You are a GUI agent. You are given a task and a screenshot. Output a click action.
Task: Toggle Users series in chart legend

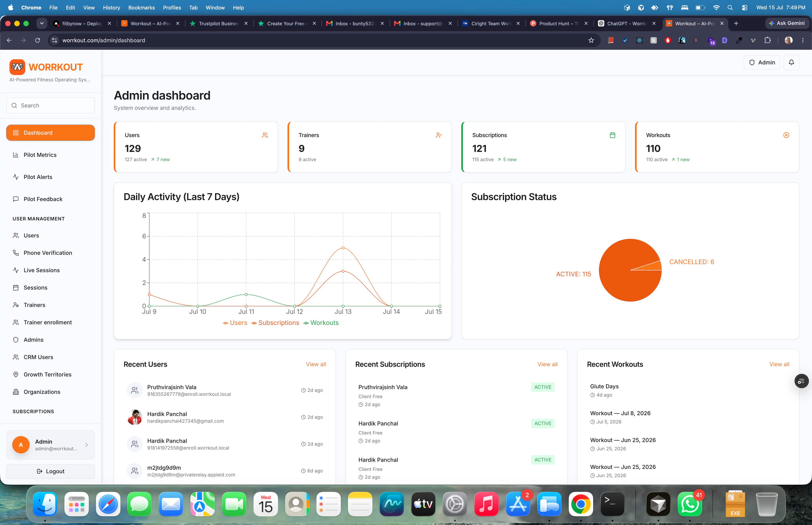click(235, 323)
